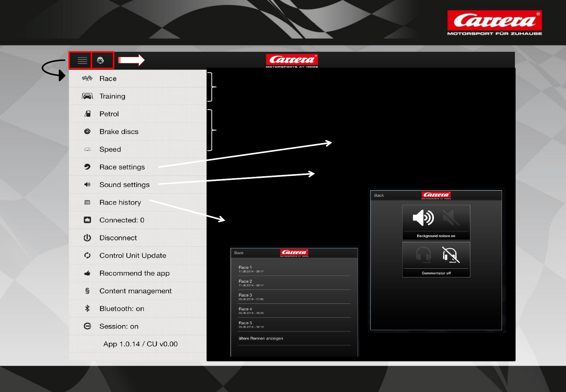Open the Race menu entry
This screenshot has height=392, width=566.
(138, 78)
